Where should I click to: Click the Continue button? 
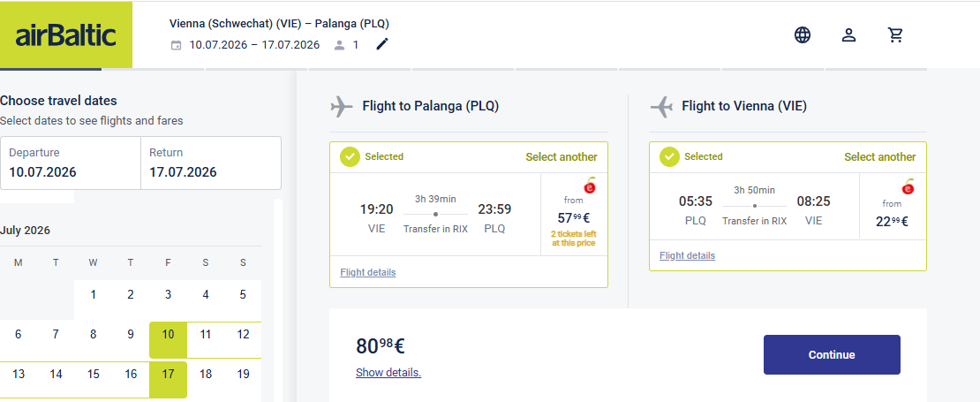[832, 354]
